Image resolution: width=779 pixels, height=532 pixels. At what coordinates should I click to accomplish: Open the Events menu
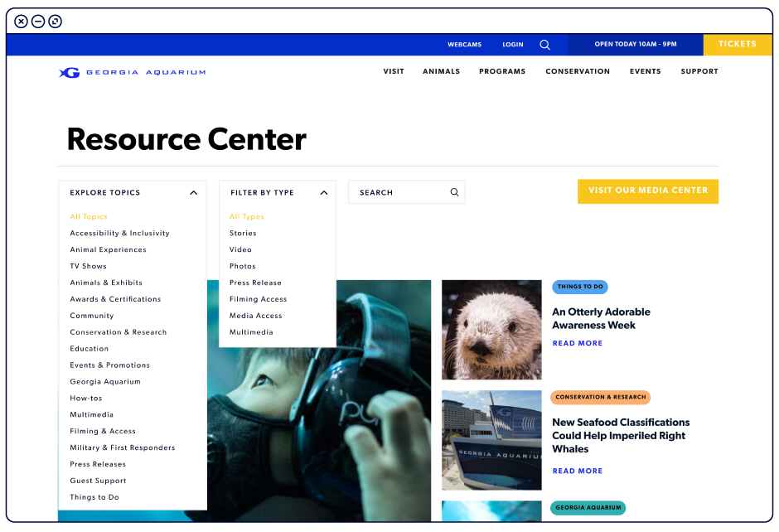click(x=646, y=71)
